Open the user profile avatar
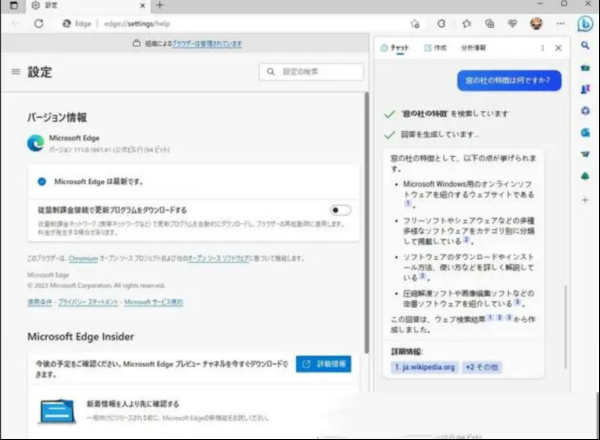 coord(536,24)
